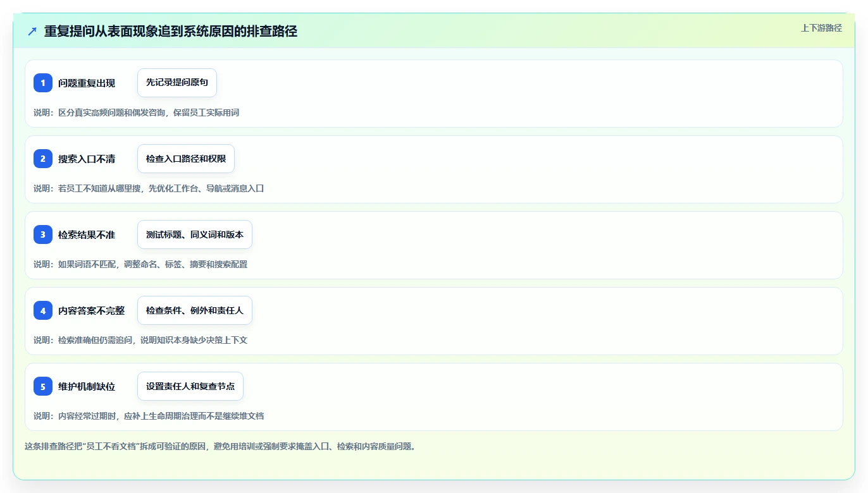Click step number 1 badge
The width and height of the screenshot is (868, 493).
(x=43, y=83)
